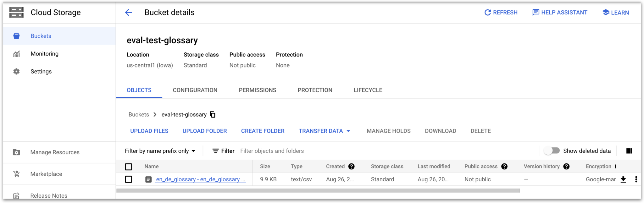Download the glossary file via download icon

point(623,179)
